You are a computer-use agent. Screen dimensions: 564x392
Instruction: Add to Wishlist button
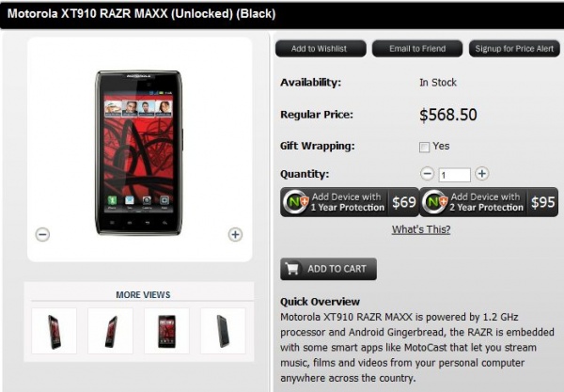tap(321, 49)
